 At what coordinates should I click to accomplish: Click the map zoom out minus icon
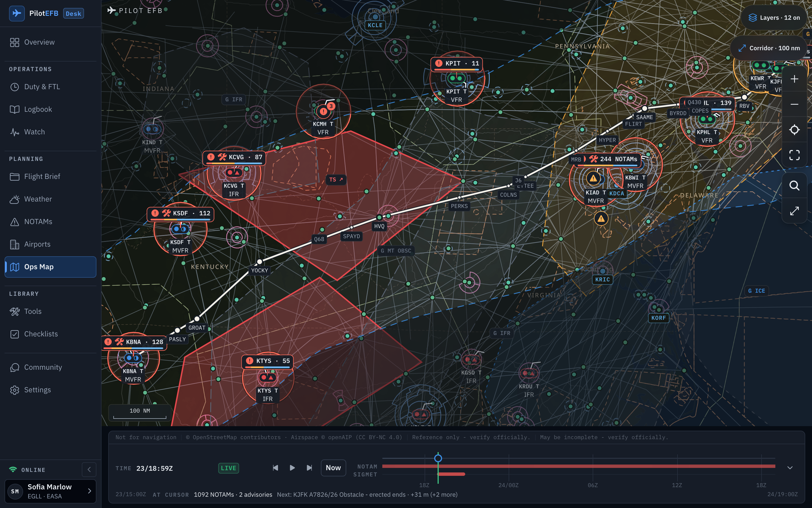pos(794,104)
